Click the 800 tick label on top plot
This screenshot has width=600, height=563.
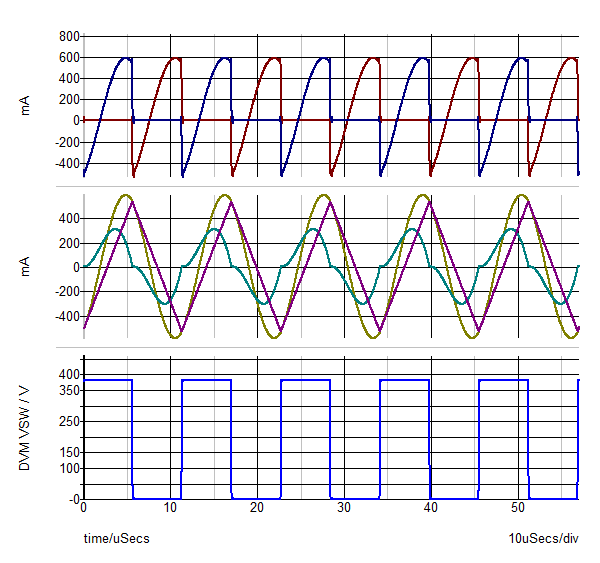click(x=68, y=36)
